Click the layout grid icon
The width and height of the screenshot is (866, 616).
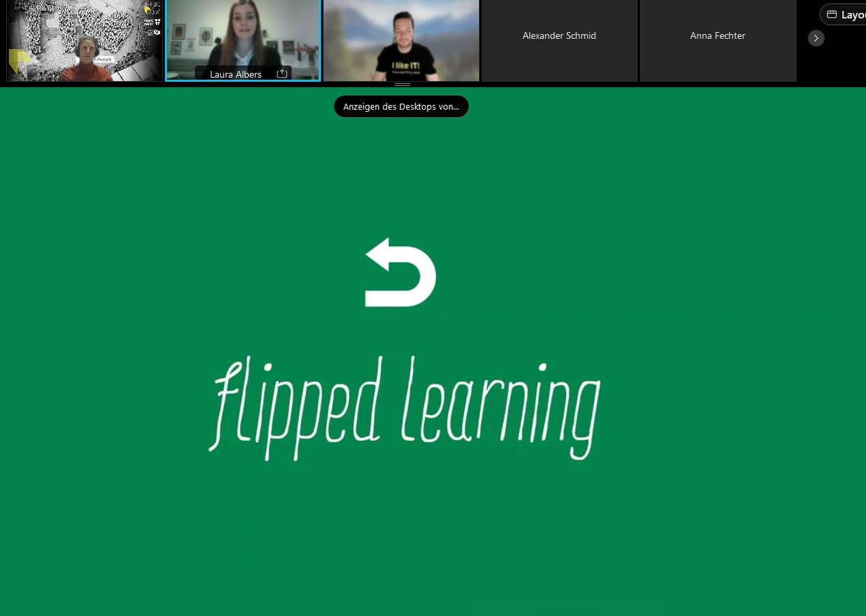tap(831, 14)
